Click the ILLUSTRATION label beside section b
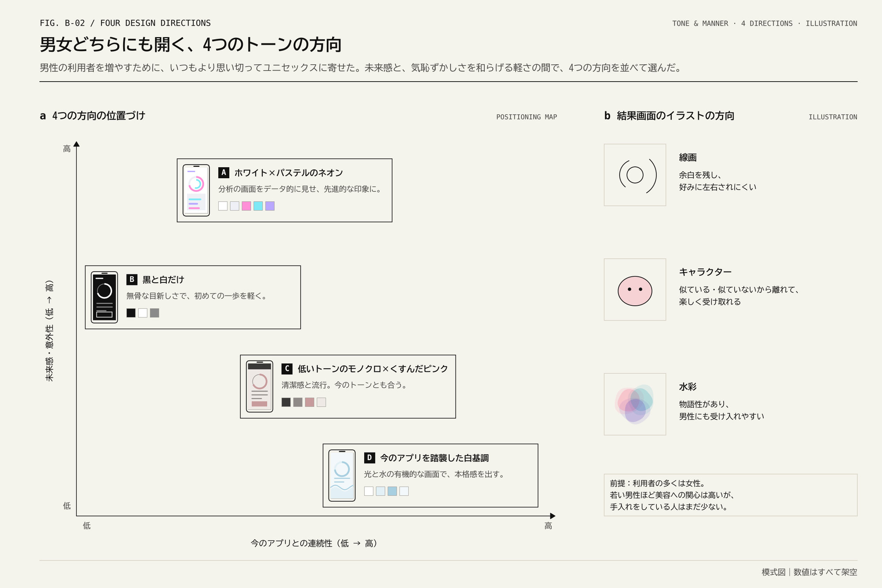Screen dimensions: 882x588 pyautogui.click(x=833, y=117)
